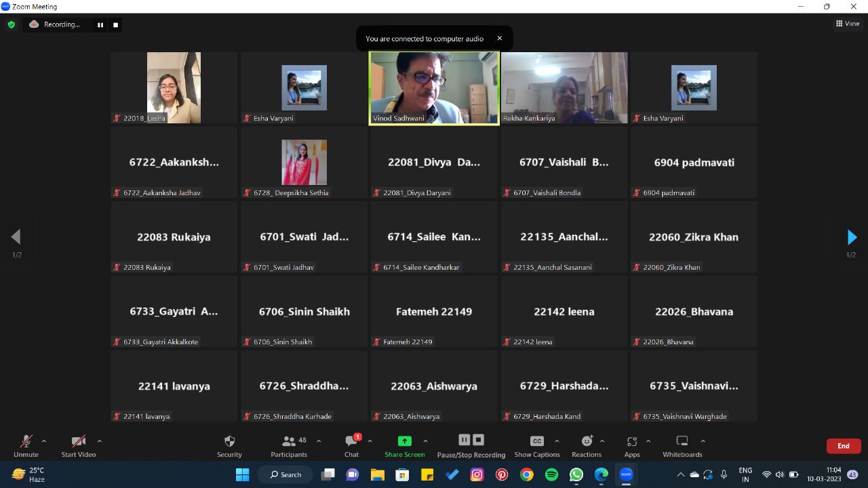The image size is (868, 488).
Task: Expand audio options arrow beside Unmute
Action: pyautogui.click(x=44, y=441)
